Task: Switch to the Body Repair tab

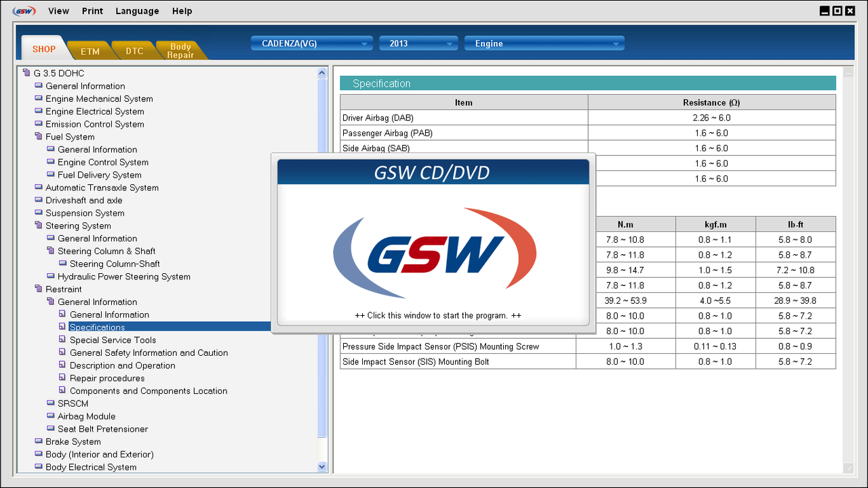Action: [180, 51]
